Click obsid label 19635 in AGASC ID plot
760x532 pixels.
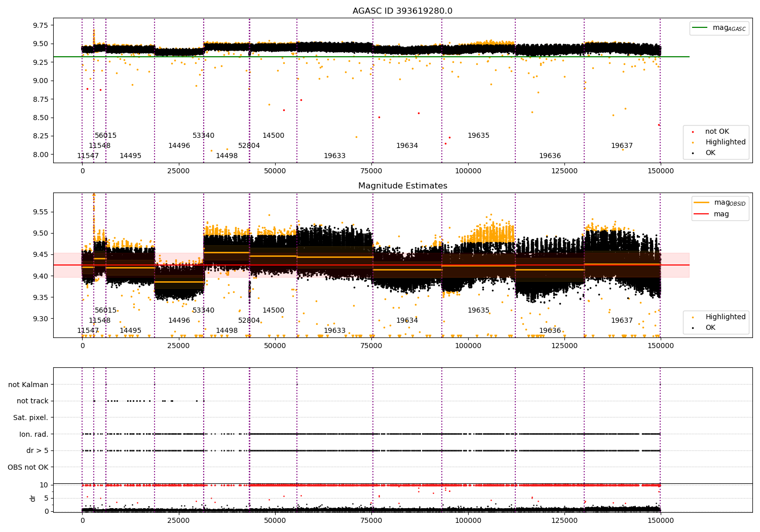[479, 136]
